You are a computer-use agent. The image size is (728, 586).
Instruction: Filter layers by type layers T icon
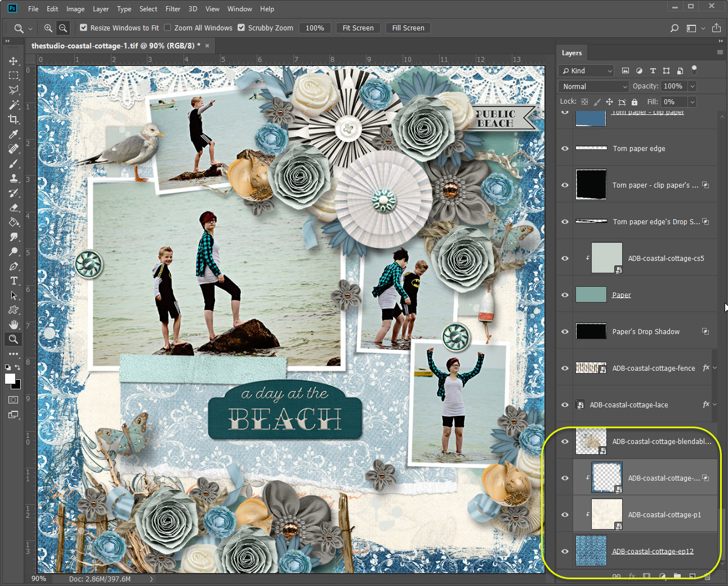pyautogui.click(x=653, y=70)
